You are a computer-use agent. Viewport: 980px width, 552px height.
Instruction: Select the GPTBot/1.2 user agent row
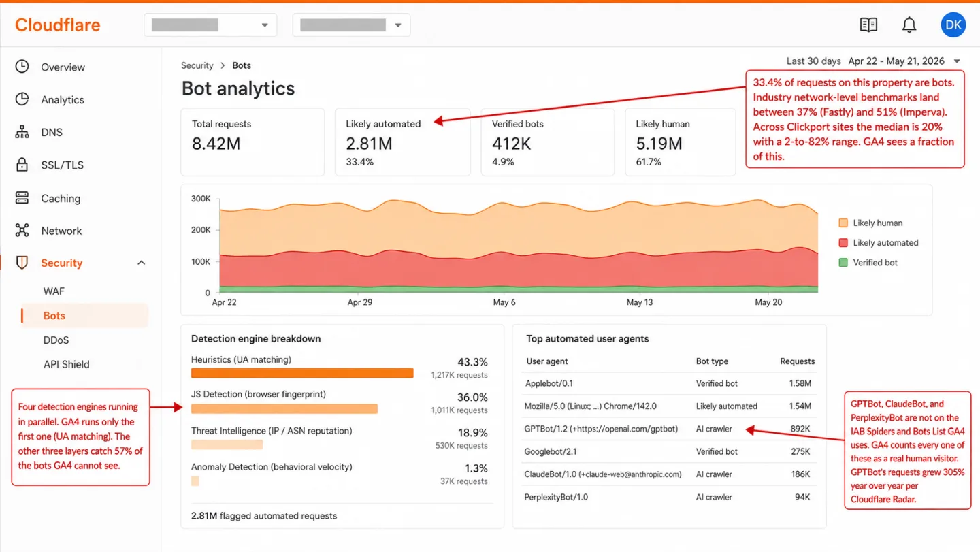pos(669,429)
